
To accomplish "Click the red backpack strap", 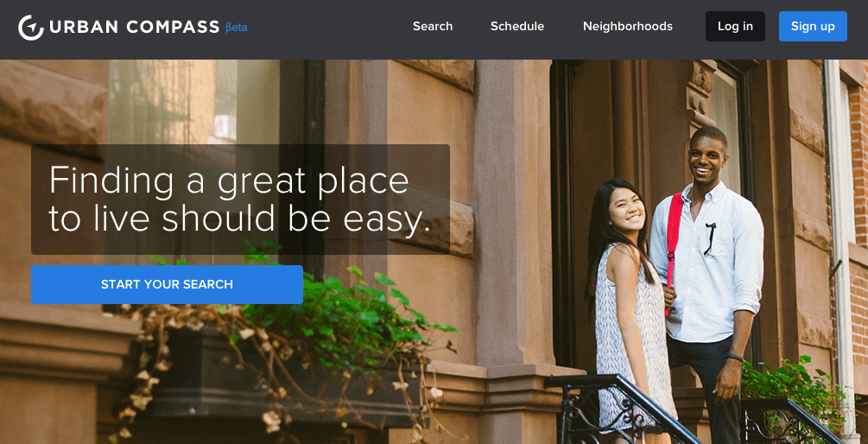I will coord(674,244).
